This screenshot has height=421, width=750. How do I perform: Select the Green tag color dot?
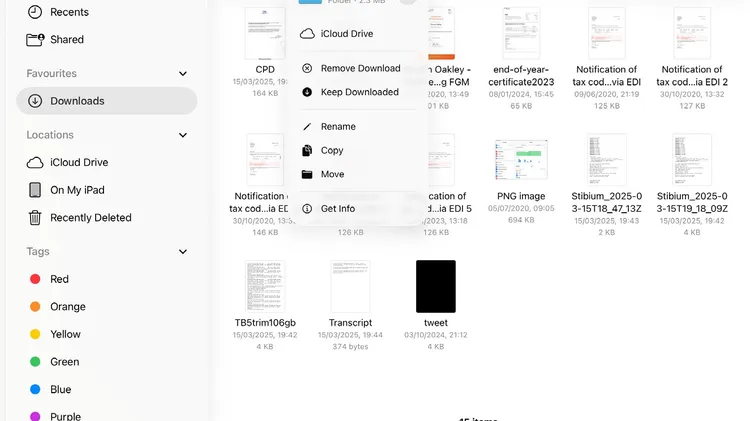pos(35,362)
